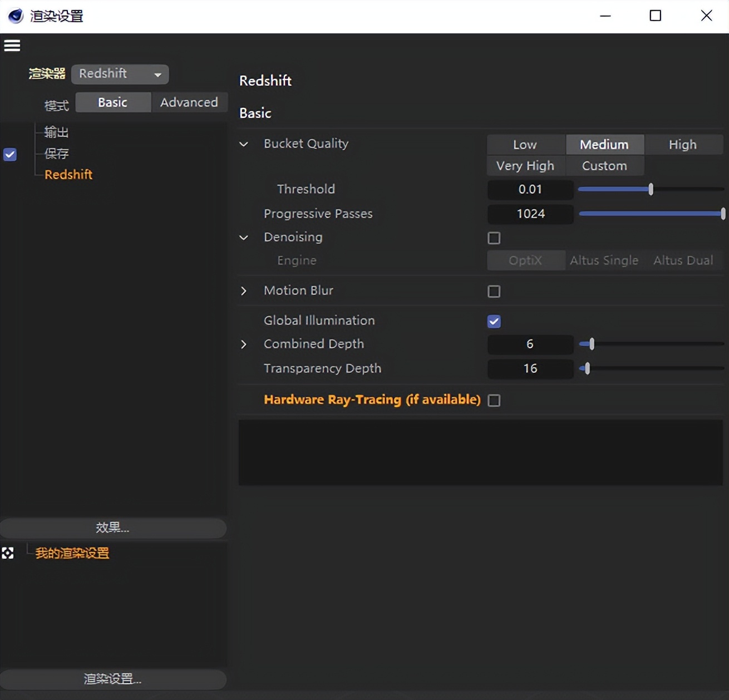Screen dimensions: 729x700
Task: Open the Redshift renderer dropdown
Action: (120, 74)
